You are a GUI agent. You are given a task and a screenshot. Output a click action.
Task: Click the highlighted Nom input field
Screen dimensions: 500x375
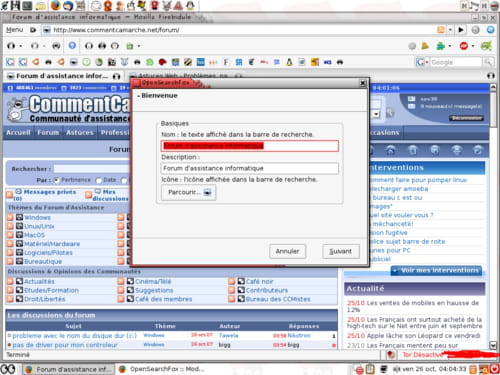[250, 146]
